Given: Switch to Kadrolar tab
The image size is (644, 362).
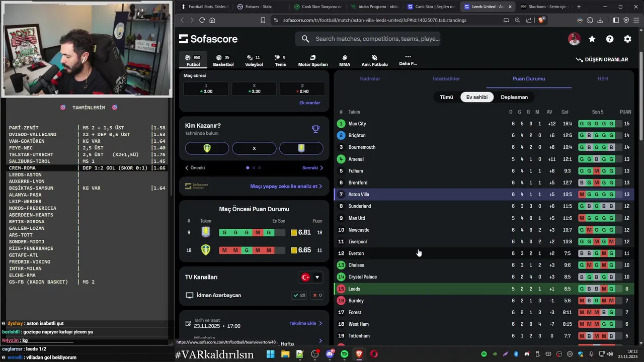Looking at the screenshot, I should click(x=370, y=79).
